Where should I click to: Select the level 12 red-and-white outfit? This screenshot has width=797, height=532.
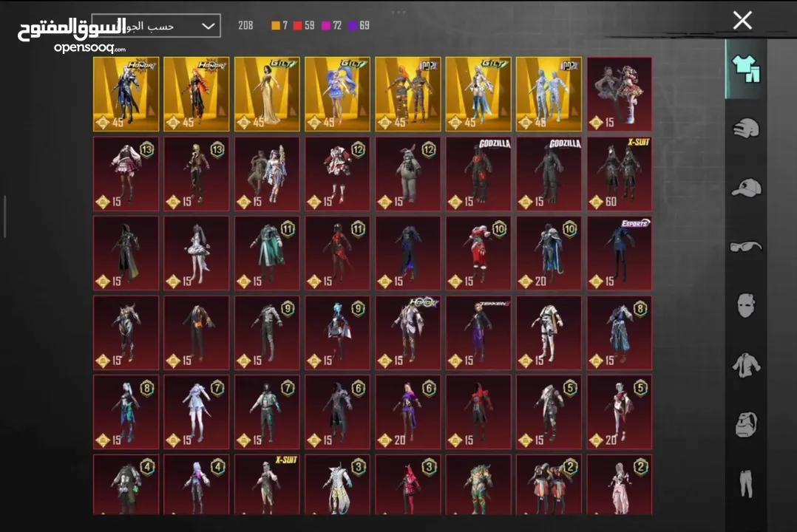click(337, 174)
